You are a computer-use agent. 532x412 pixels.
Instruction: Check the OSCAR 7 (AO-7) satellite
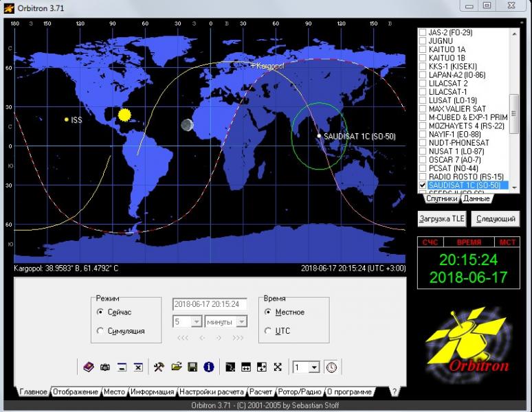coord(423,159)
